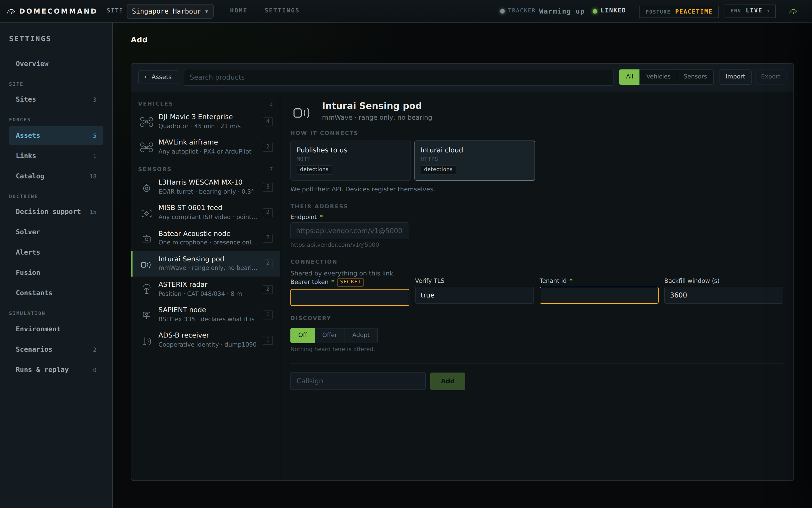Click the Inturai Sensing pod list icon

pyautogui.click(x=146, y=264)
